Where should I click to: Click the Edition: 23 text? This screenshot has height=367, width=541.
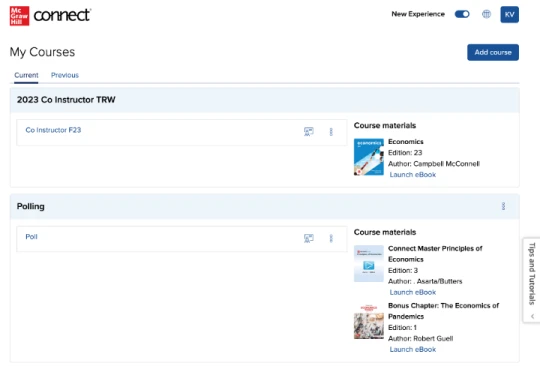[405, 152]
